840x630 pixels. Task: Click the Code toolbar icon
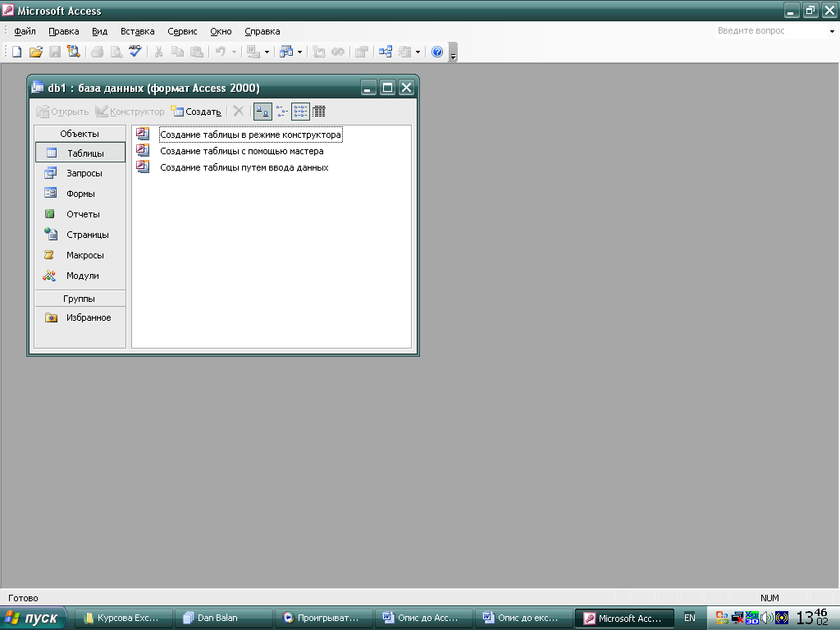point(319,52)
